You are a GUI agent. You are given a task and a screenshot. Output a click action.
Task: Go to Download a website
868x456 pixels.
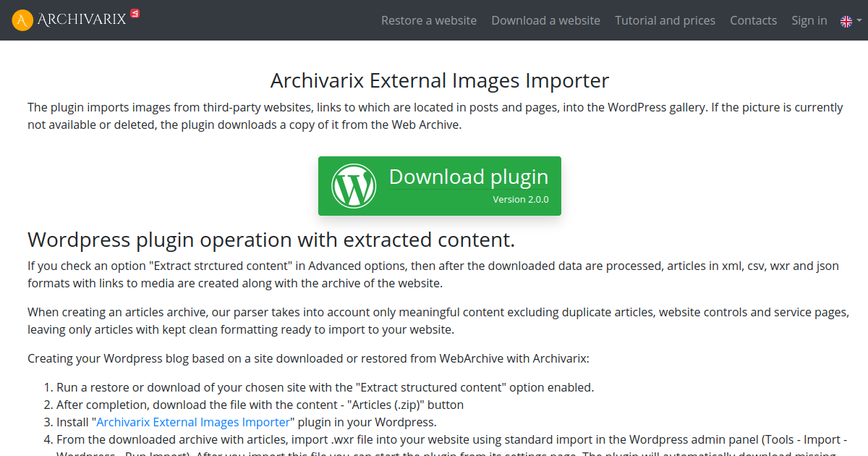click(546, 20)
